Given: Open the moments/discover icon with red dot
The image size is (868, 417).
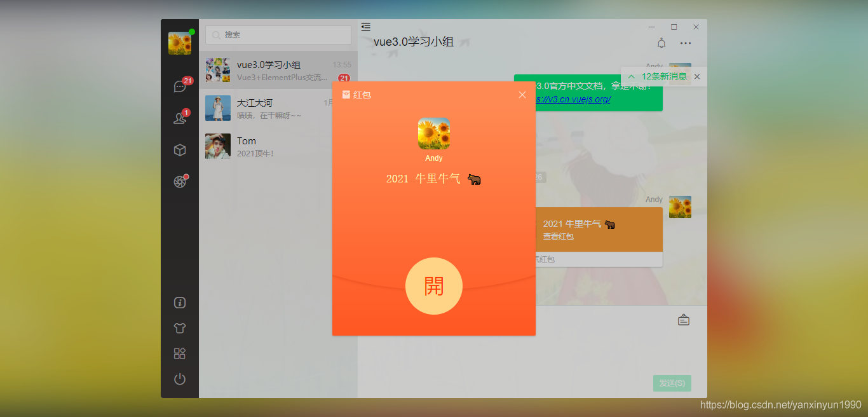Looking at the screenshot, I should [179, 181].
